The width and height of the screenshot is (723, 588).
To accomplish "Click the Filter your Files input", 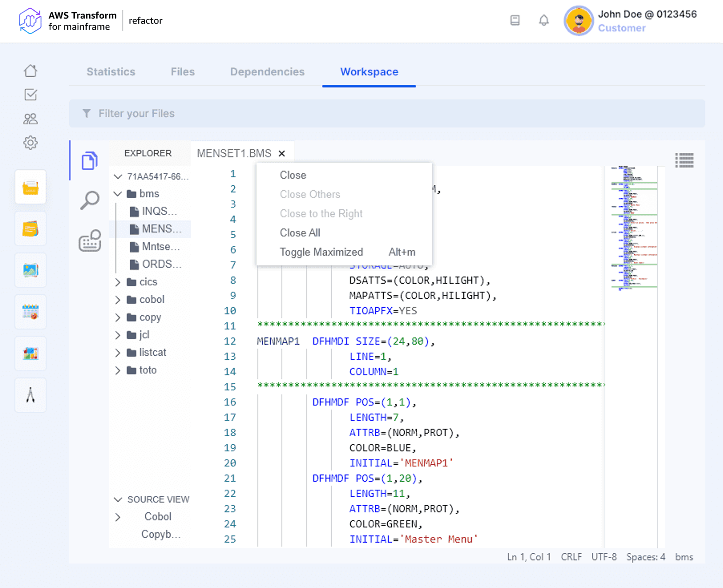I will tap(387, 114).
